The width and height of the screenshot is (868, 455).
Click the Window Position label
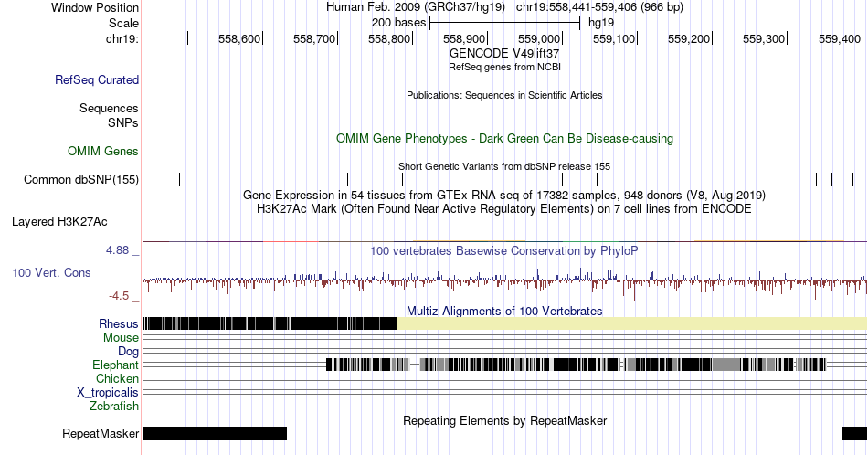(x=95, y=7)
